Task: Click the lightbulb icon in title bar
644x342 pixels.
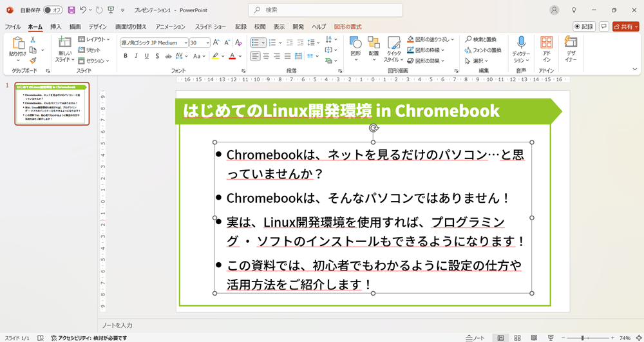Action: tap(574, 10)
